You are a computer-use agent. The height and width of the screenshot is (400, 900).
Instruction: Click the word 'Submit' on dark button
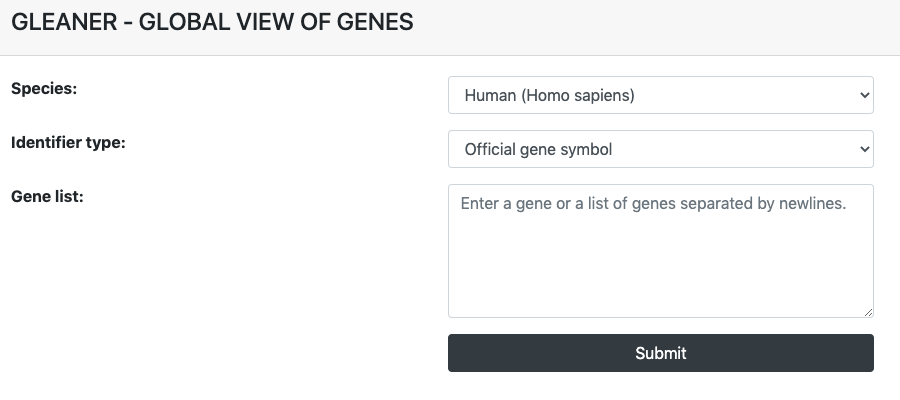tap(661, 353)
